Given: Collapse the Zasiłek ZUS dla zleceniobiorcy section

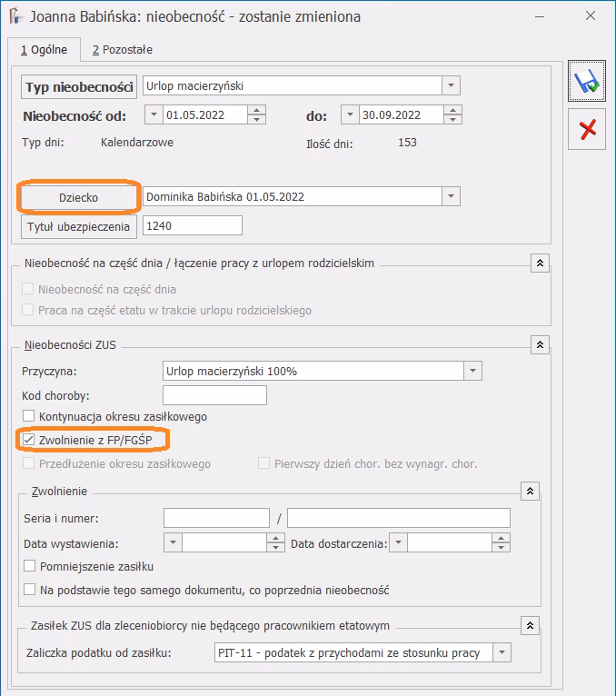Looking at the screenshot, I should pos(530,624).
